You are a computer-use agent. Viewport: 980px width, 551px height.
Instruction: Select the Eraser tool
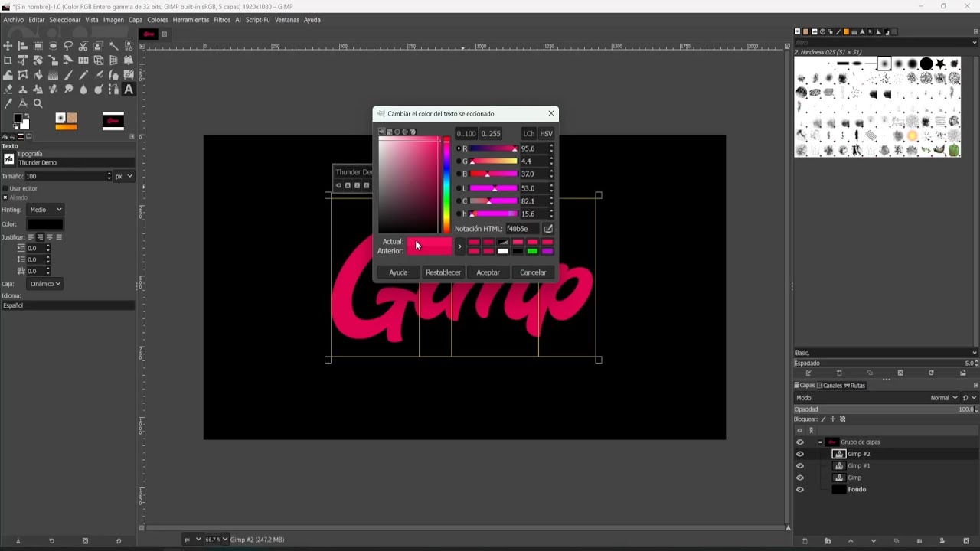(x=8, y=90)
